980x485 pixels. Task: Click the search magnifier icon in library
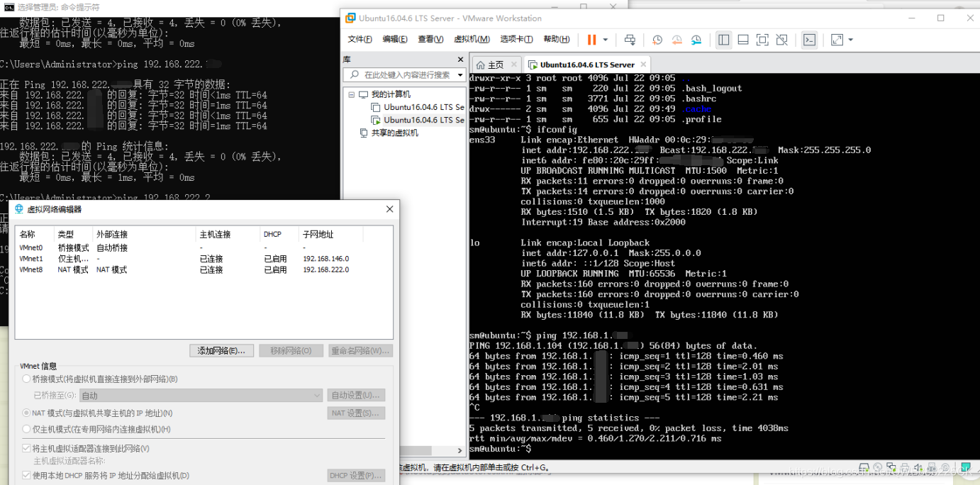[355, 74]
